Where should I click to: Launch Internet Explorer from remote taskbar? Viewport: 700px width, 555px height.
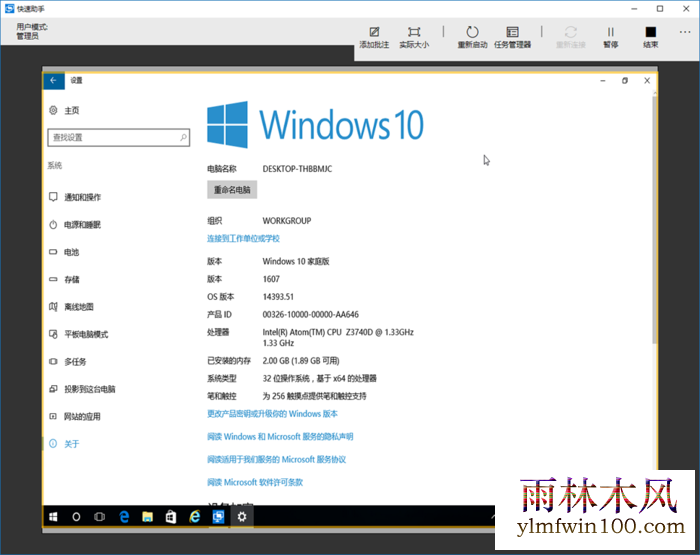[x=195, y=517]
